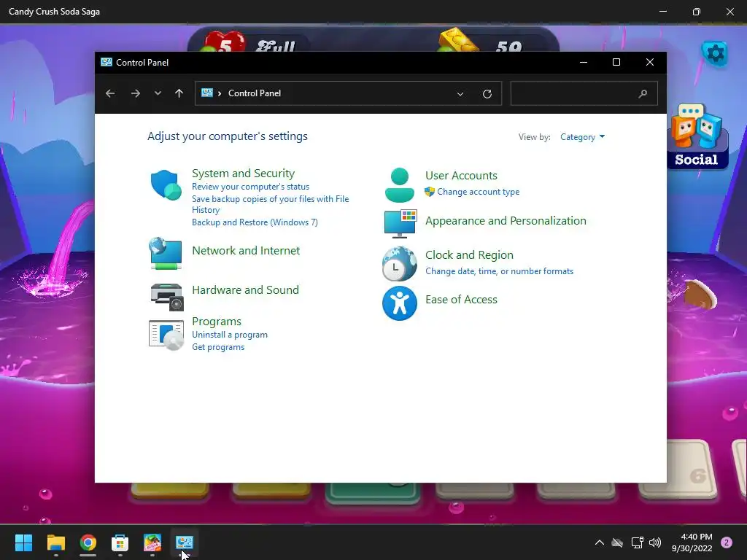Screen dimensions: 747x560
Task: Open the Network and Internet globe icon
Action: (166, 253)
